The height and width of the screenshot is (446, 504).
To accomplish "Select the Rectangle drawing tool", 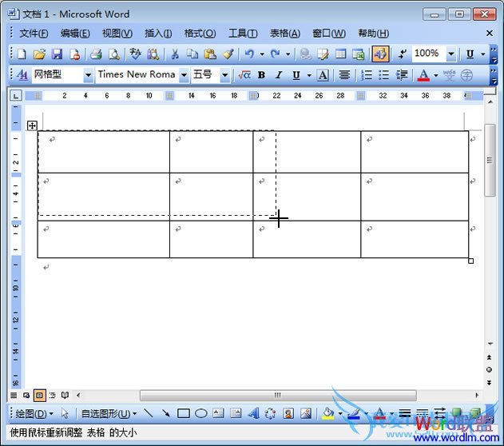I will tap(183, 413).
